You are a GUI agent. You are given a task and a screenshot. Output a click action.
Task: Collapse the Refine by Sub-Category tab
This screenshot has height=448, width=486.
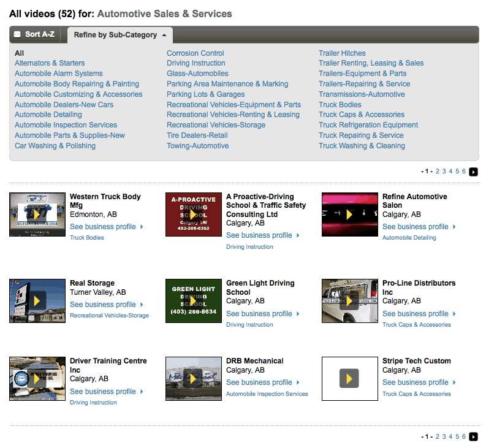(120, 35)
